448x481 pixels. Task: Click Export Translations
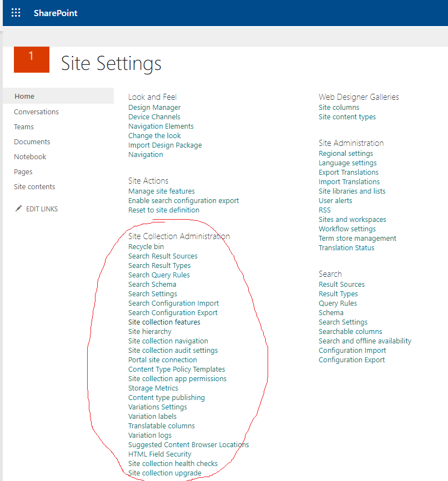[349, 173]
